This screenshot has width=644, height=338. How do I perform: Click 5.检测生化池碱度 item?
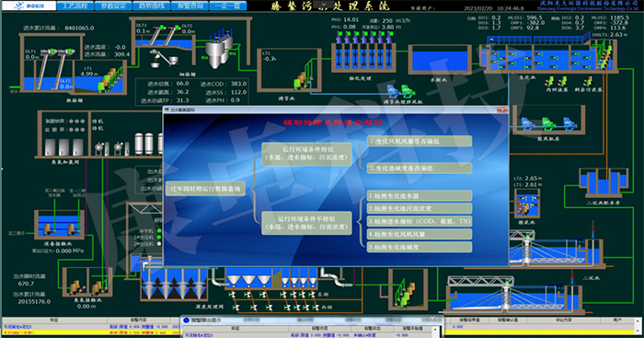(x=420, y=247)
